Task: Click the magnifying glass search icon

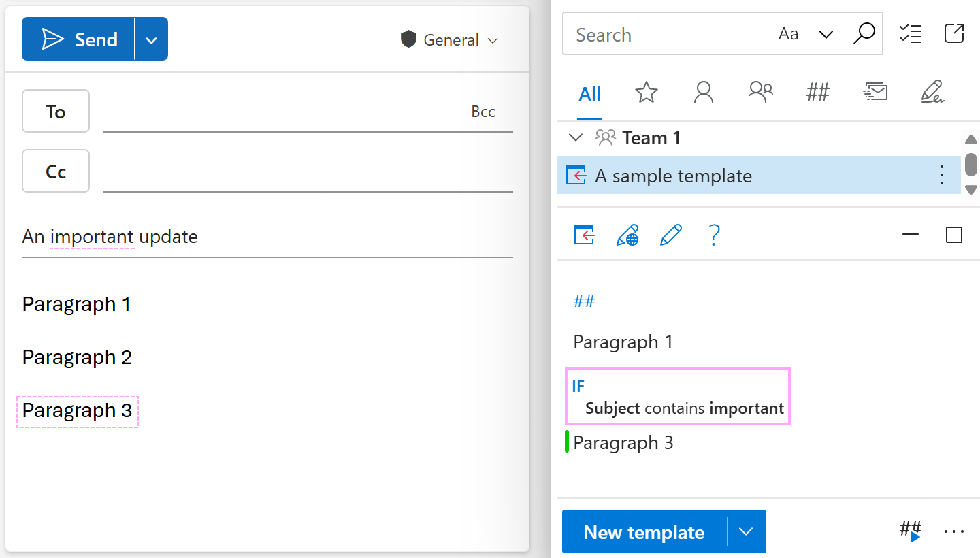Action: point(863,34)
